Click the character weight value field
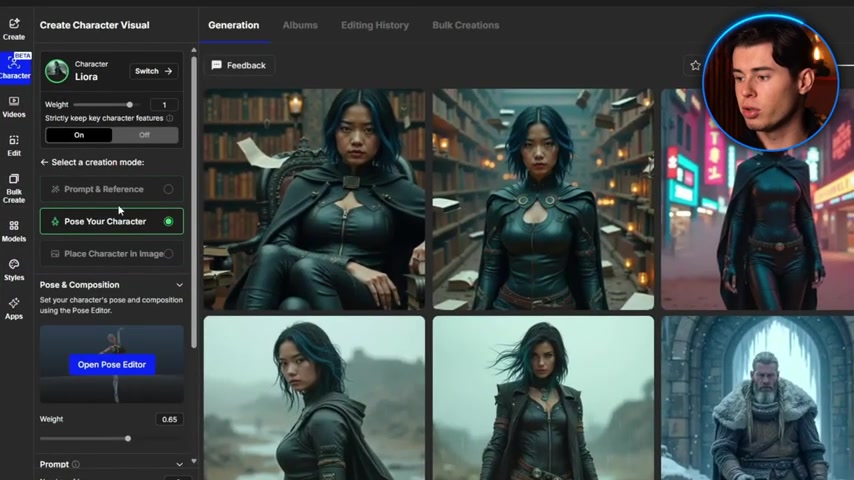Screen dimensions: 854x480 point(164,105)
